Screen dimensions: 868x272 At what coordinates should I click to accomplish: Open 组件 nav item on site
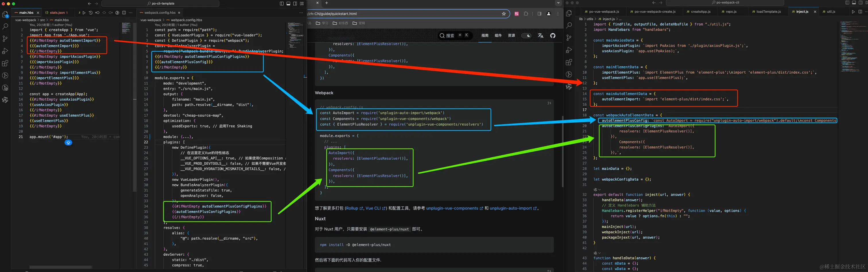pyautogui.click(x=498, y=36)
